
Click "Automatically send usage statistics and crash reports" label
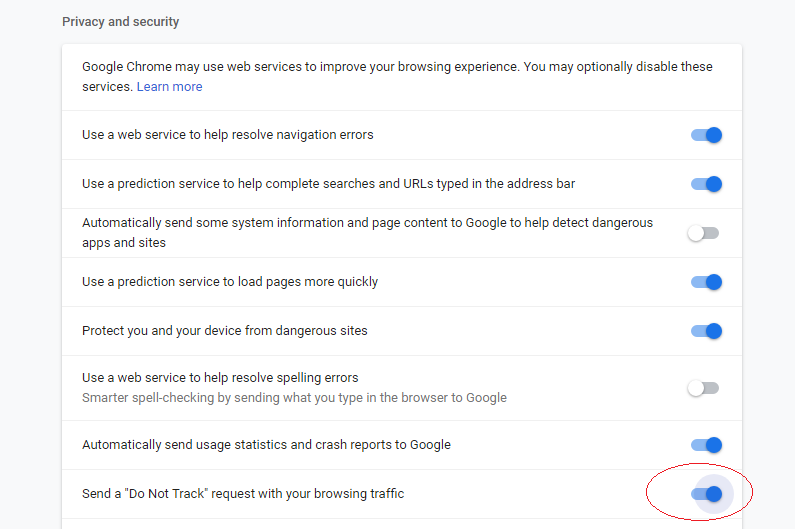[266, 445]
